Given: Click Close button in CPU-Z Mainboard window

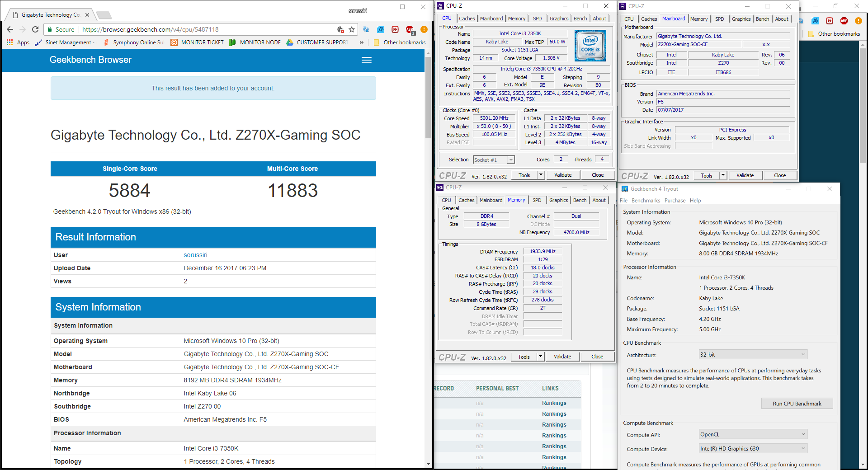Looking at the screenshot, I should [780, 175].
